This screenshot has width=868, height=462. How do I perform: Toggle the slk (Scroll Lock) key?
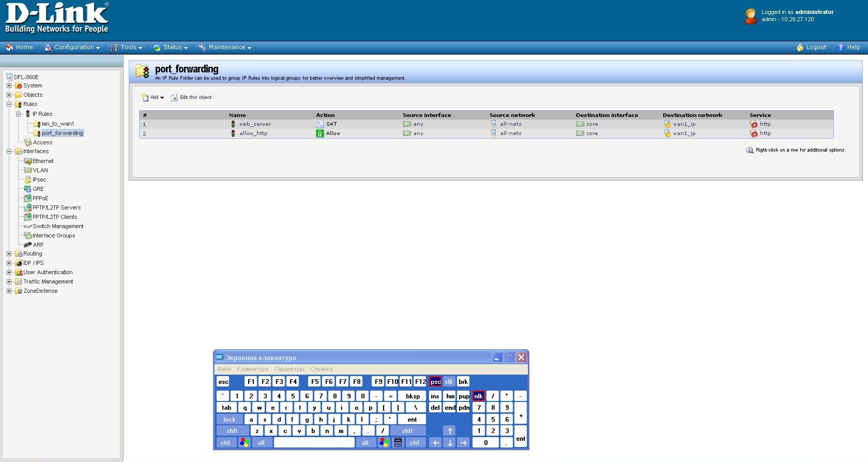coord(449,382)
